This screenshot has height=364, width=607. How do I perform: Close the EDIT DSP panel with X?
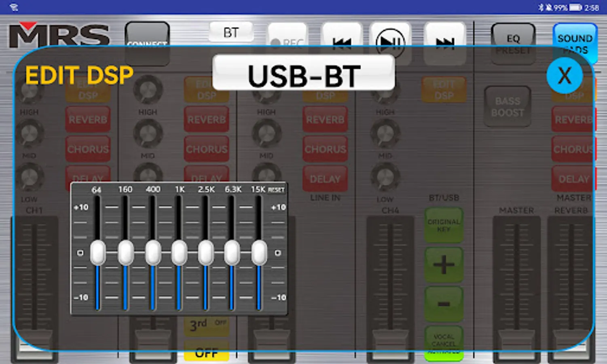565,75
